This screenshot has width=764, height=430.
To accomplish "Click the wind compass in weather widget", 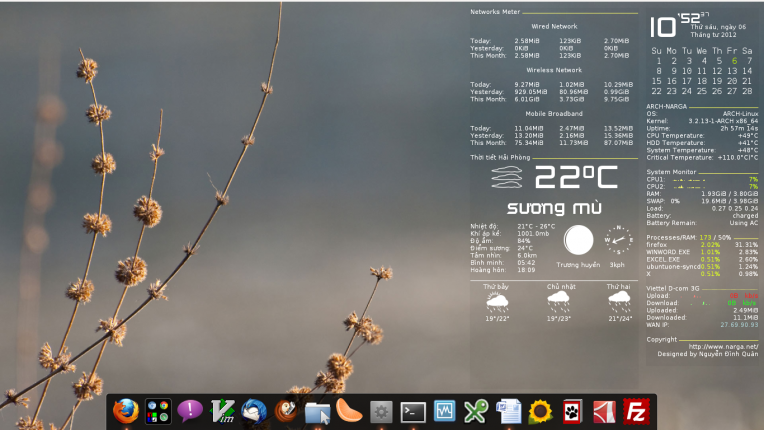I will (x=618, y=240).
